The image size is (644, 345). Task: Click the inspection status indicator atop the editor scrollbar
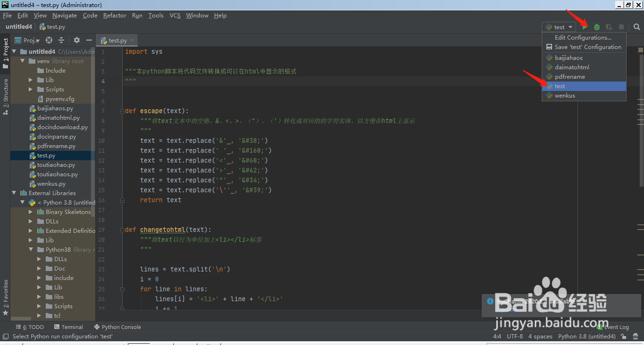(641, 49)
